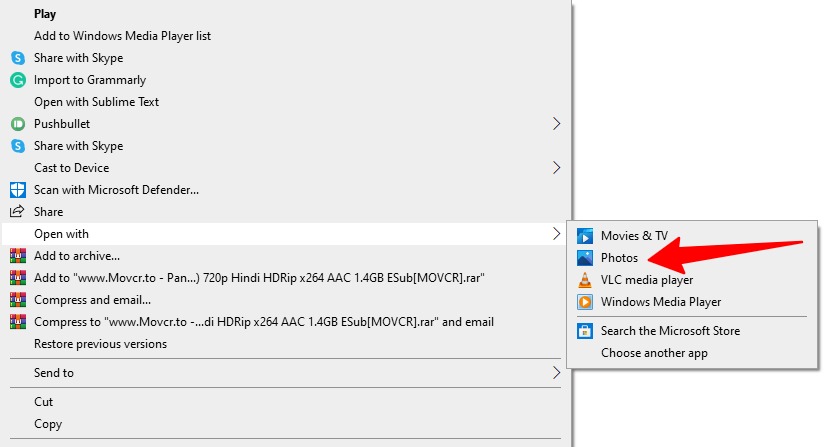Click the Grammarly icon
The width and height of the screenshot is (826, 447).
click(18, 80)
